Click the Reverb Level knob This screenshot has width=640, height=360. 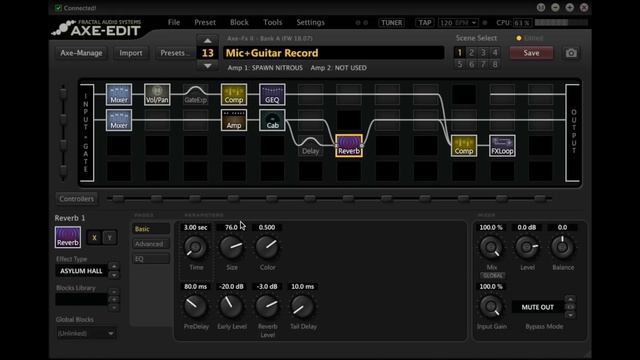267,307
